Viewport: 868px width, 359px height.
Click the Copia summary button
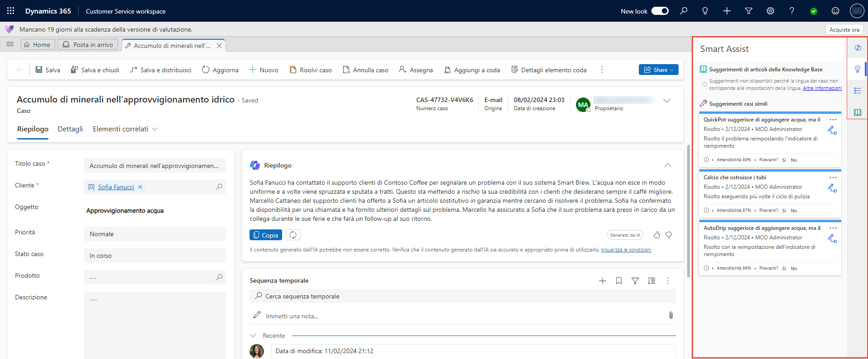pos(266,235)
